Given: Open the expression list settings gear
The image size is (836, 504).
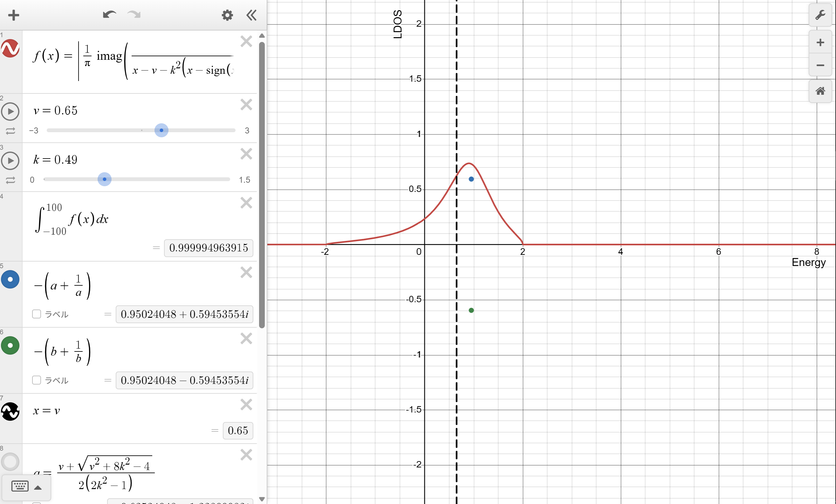Looking at the screenshot, I should 227,15.
